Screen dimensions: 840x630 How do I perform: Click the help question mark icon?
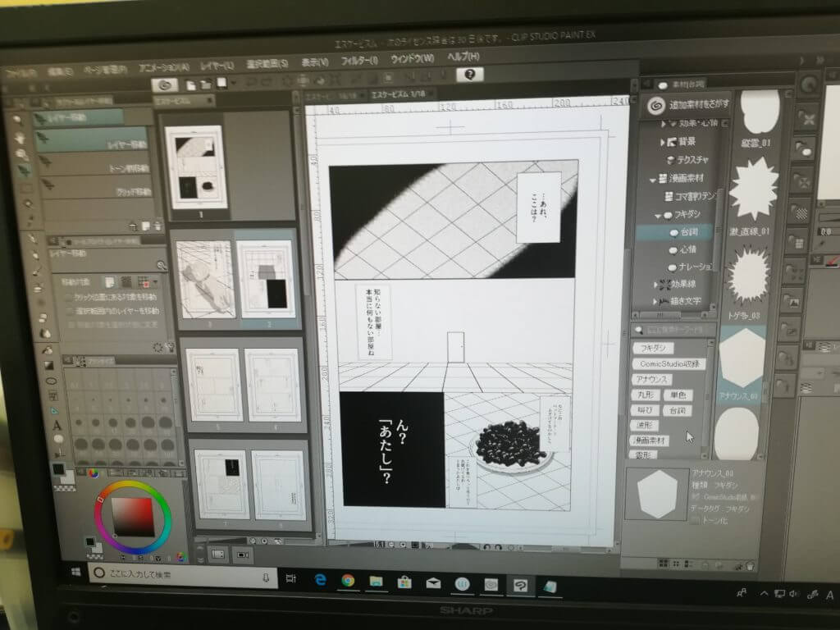pos(470,75)
